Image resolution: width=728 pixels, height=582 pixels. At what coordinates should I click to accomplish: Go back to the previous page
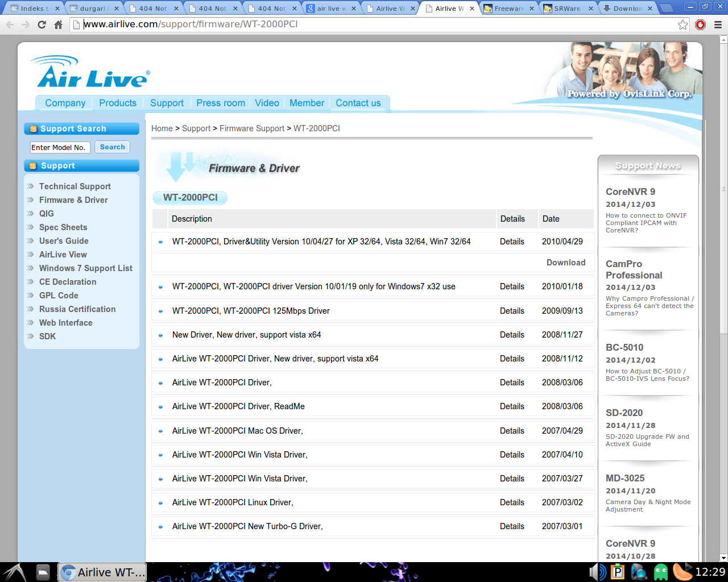click(10, 24)
